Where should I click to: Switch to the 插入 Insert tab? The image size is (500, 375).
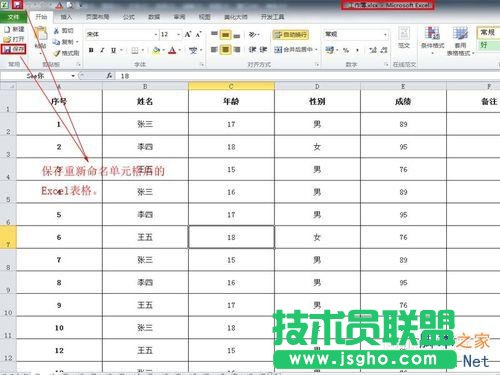click(66, 17)
